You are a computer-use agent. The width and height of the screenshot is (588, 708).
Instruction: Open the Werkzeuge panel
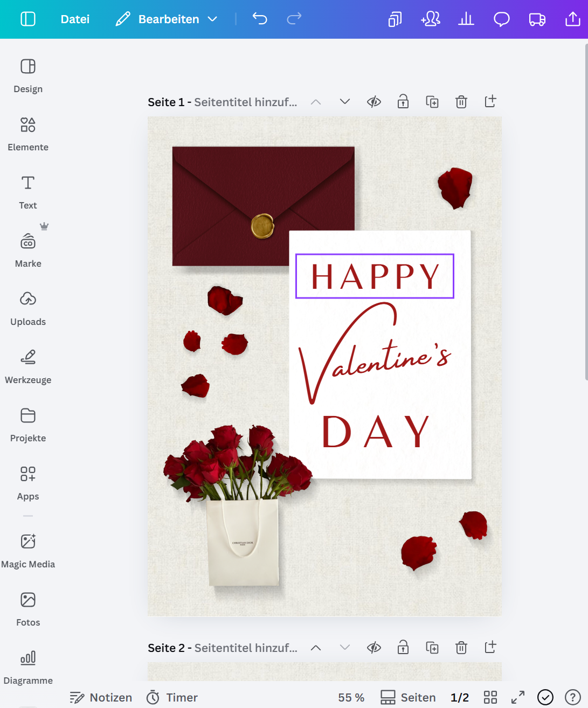28,367
